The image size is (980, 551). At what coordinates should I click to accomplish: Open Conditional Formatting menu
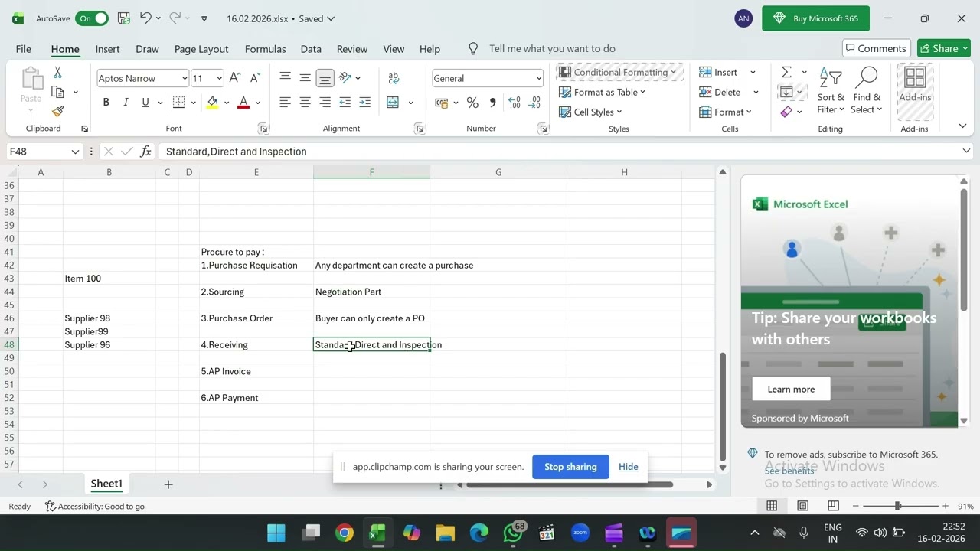pos(618,72)
